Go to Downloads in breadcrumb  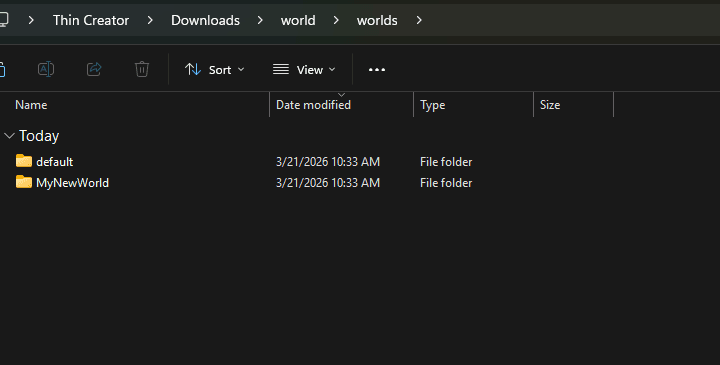coord(205,20)
